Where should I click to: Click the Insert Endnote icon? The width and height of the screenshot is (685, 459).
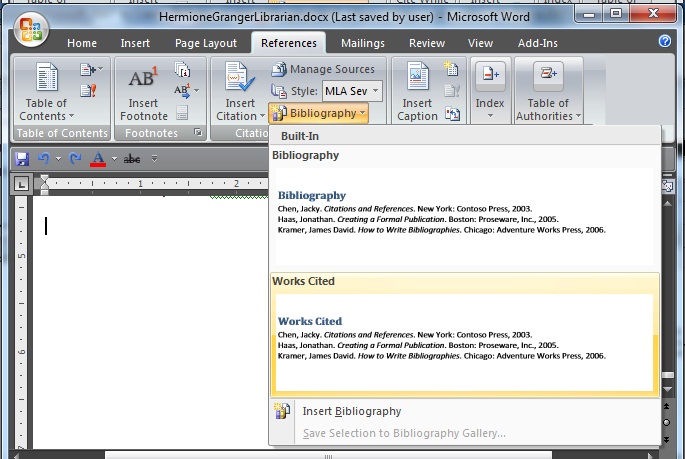click(x=182, y=69)
